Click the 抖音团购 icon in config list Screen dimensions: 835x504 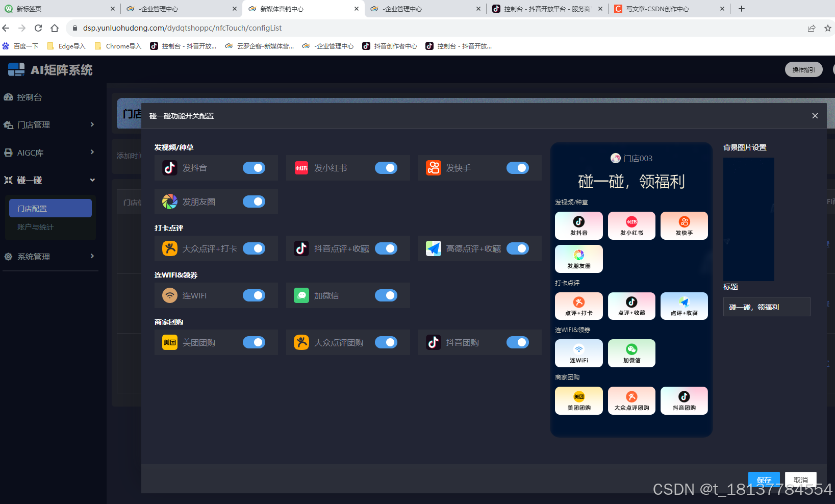(434, 342)
